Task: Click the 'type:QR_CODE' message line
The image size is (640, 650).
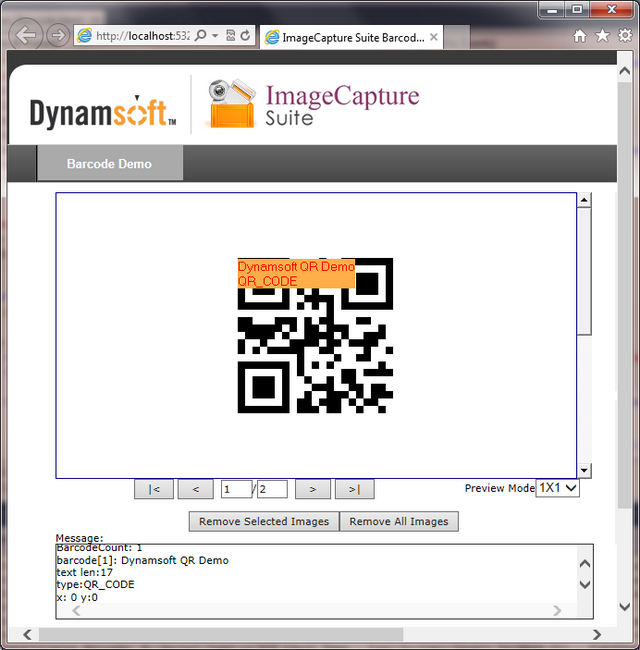Action: [96, 585]
